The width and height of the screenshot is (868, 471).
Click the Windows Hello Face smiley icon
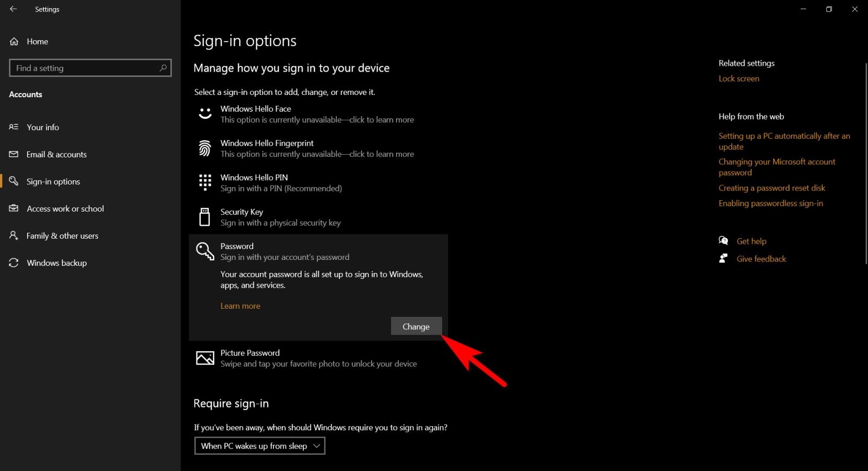click(205, 114)
